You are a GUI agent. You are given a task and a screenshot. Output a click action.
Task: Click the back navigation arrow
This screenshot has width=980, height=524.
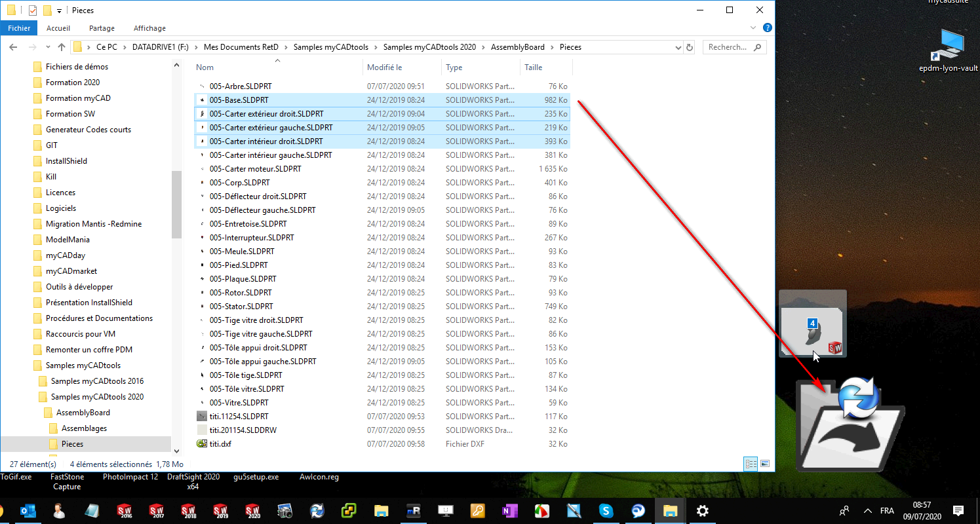point(14,47)
